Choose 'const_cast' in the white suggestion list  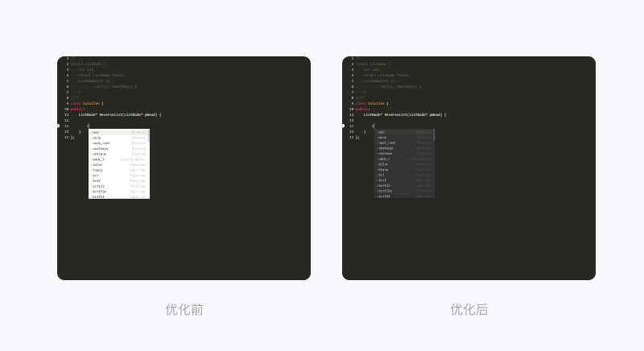tap(118, 143)
